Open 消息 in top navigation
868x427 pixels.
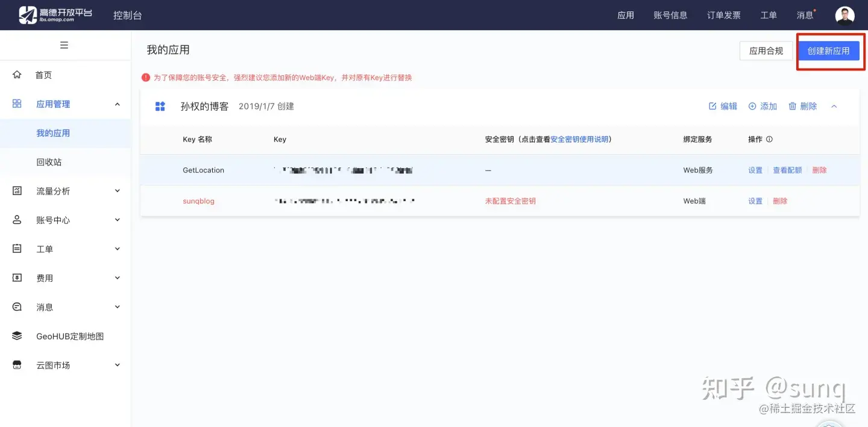[805, 15]
